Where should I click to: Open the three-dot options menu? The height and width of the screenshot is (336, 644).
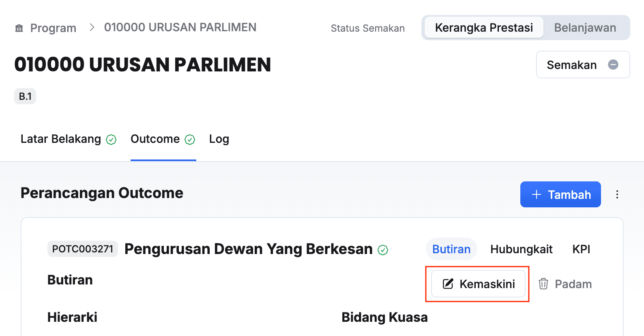click(617, 194)
